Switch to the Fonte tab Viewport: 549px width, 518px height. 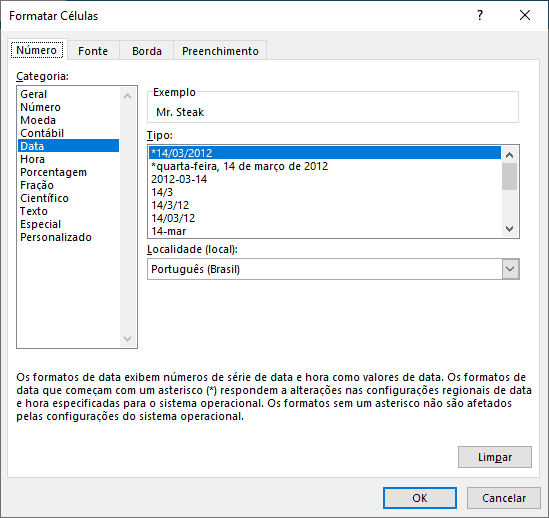click(x=93, y=51)
